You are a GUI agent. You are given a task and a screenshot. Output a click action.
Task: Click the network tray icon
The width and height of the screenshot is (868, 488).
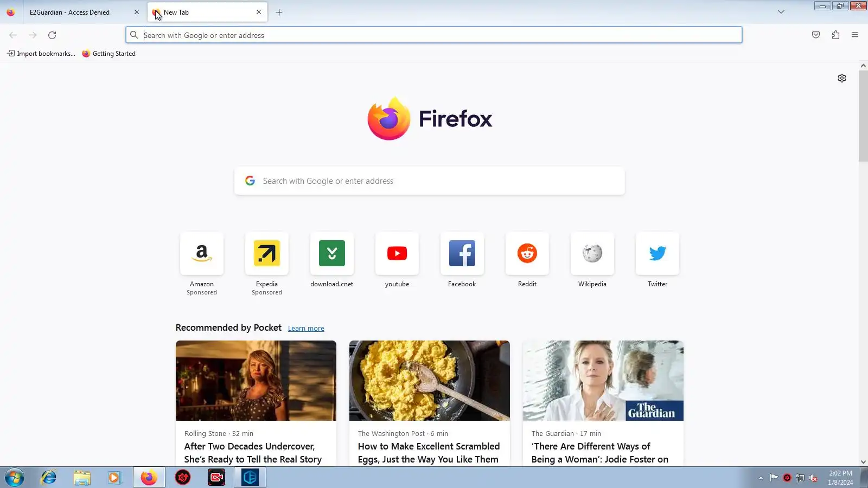tap(800, 478)
